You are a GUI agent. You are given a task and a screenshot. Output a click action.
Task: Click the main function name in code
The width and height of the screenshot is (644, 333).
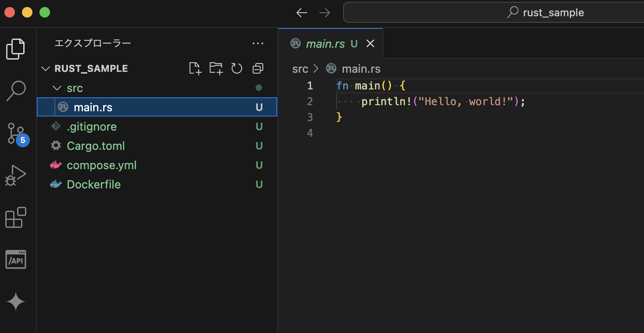[367, 85]
